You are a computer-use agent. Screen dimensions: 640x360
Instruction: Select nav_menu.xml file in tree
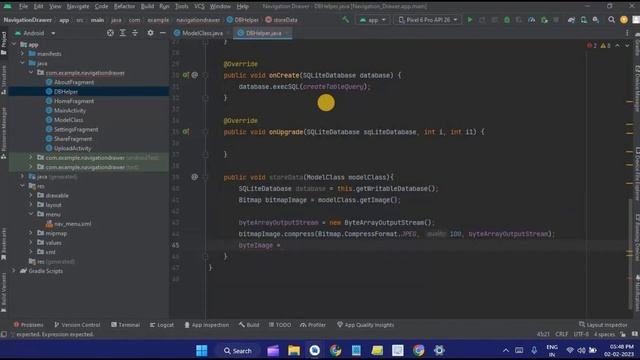[73, 224]
